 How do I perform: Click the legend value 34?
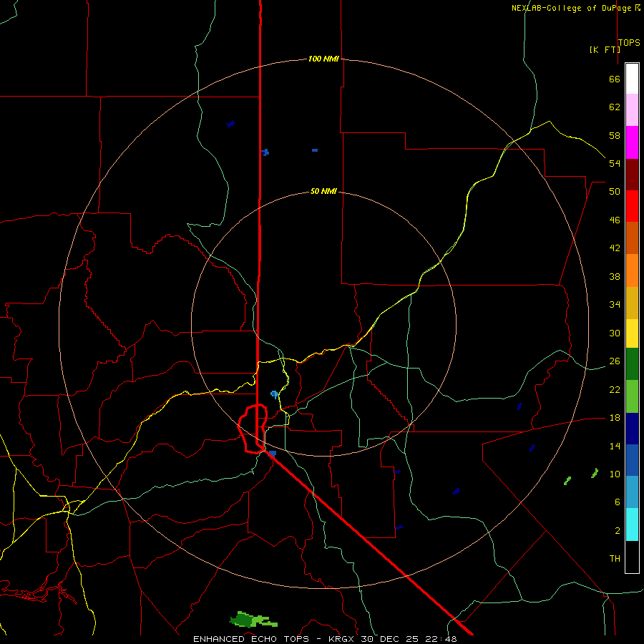tap(615, 305)
